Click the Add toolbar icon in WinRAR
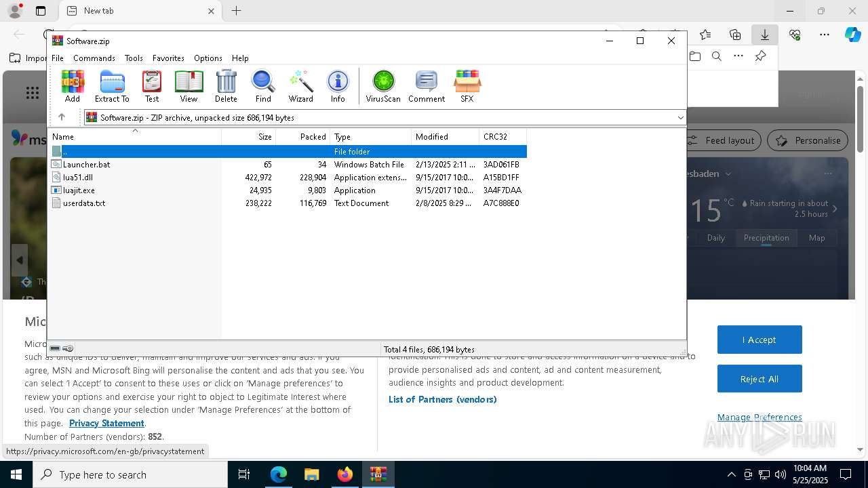Viewport: 868px width, 488px height. [73, 86]
